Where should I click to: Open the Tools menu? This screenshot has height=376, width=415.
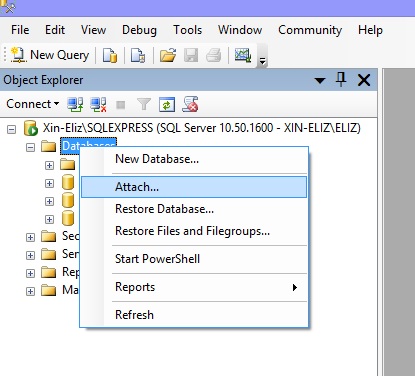[x=187, y=30]
